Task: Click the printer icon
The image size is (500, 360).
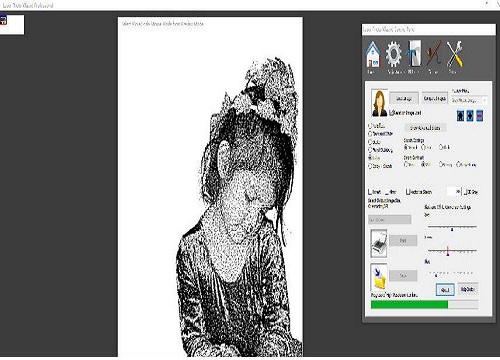Action: [x=379, y=243]
